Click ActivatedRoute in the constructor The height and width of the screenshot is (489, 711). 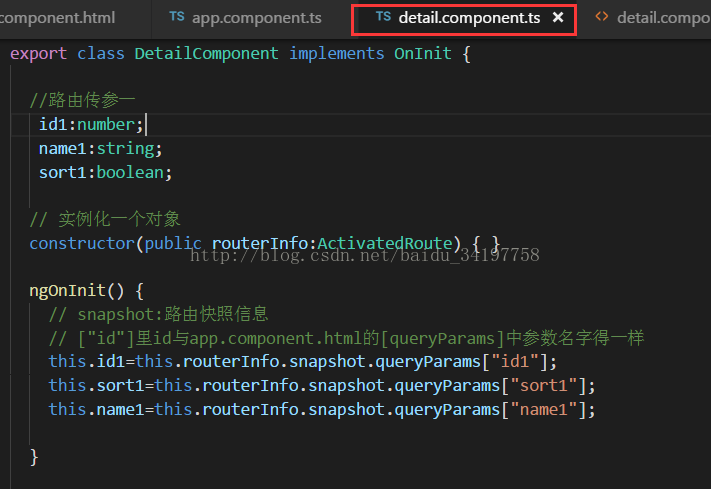(385, 244)
